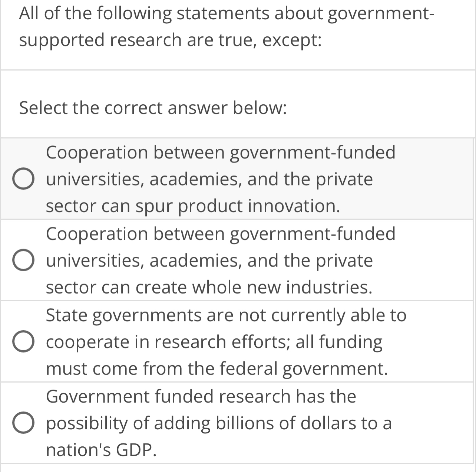Select the radio button beside 'create whole new industries'
This screenshot has height=472, width=476.
[x=24, y=260]
